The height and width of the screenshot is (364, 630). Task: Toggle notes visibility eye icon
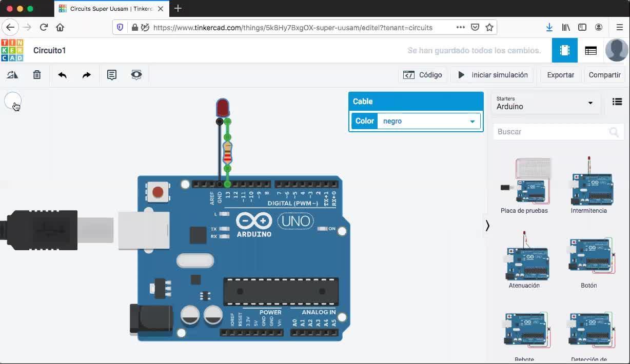(x=136, y=75)
